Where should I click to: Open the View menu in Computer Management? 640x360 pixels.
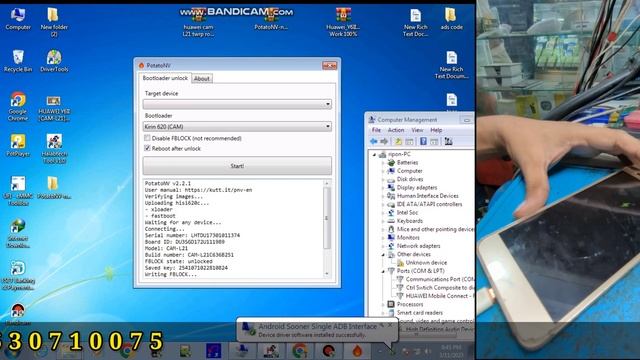[417, 130]
